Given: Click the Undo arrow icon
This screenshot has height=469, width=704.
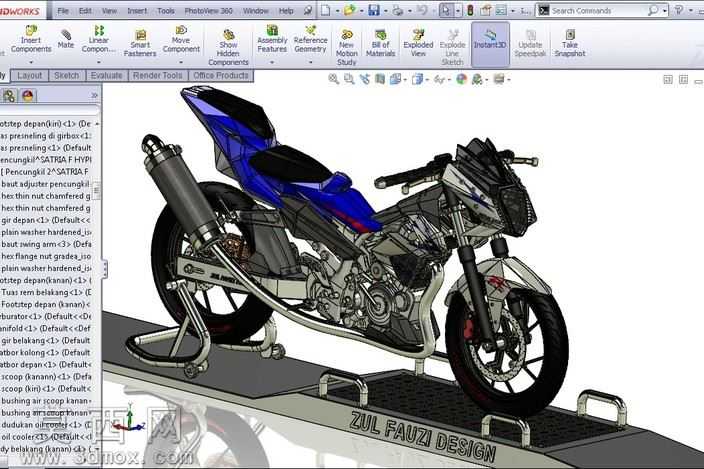Looking at the screenshot, I should tap(422, 10).
